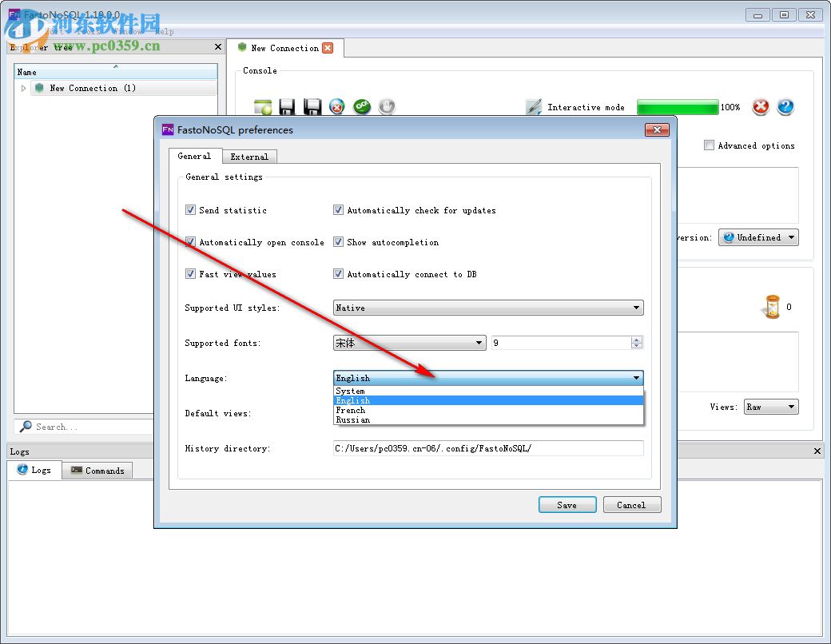Switch to the External preferences tab
The image size is (831, 644).
pyautogui.click(x=249, y=157)
